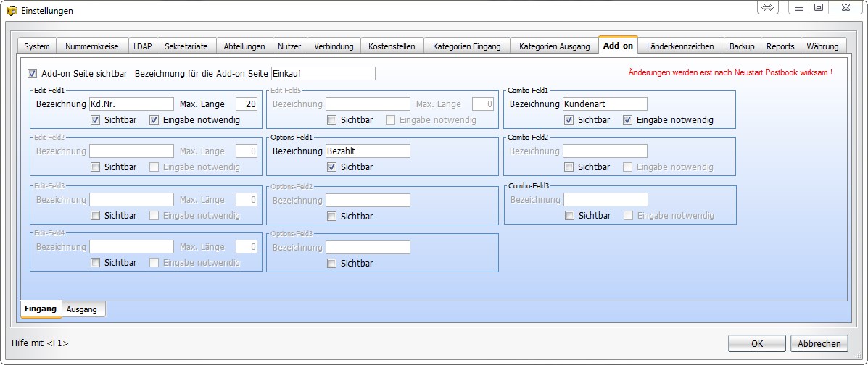
Task: Go to the Sekretariate tab
Action: pos(186,46)
